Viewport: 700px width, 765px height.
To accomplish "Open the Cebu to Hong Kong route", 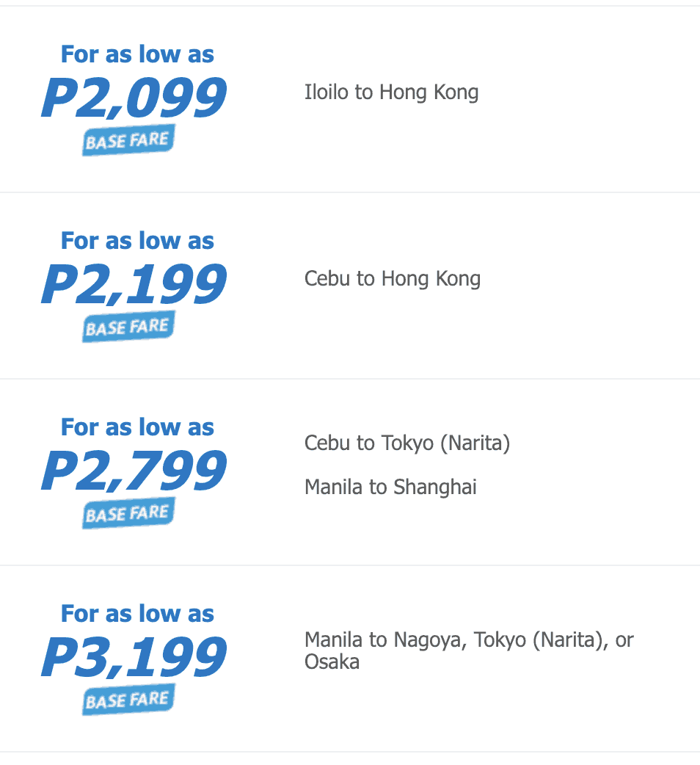I will pos(393,279).
